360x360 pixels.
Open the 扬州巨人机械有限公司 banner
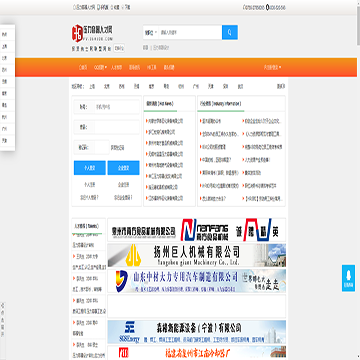tap(197, 255)
